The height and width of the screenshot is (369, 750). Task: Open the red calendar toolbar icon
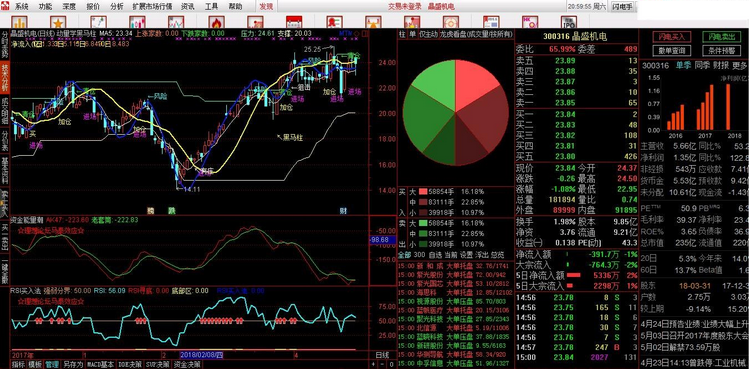coord(294,22)
